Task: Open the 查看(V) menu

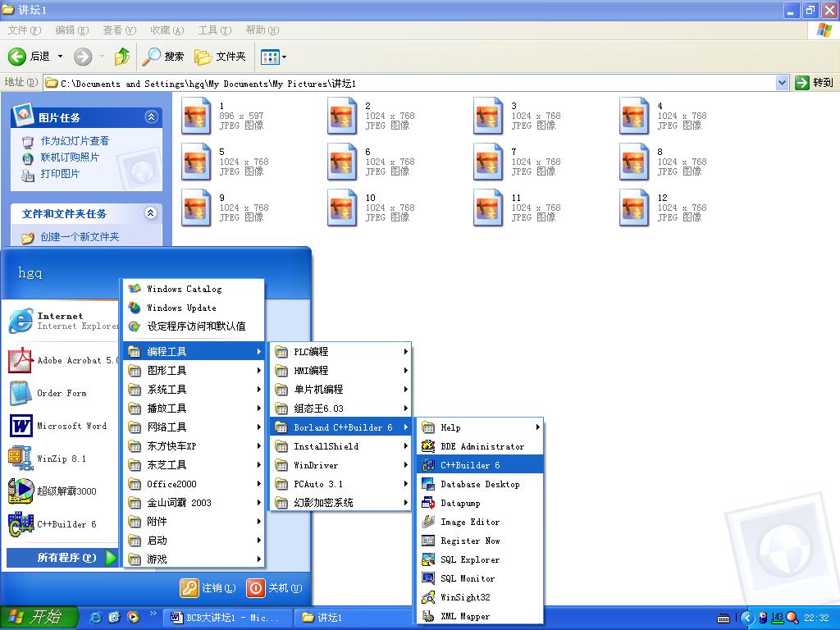Action: [x=120, y=30]
